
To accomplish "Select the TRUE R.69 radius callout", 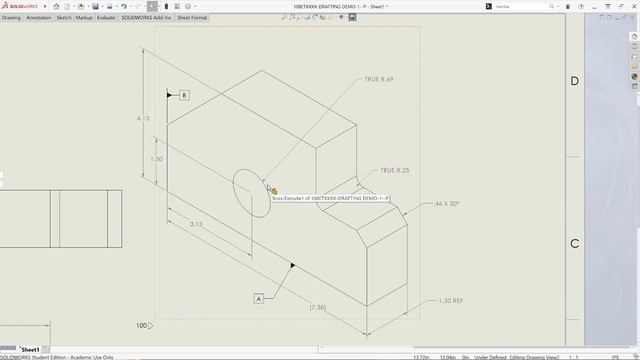I will pyautogui.click(x=379, y=79).
